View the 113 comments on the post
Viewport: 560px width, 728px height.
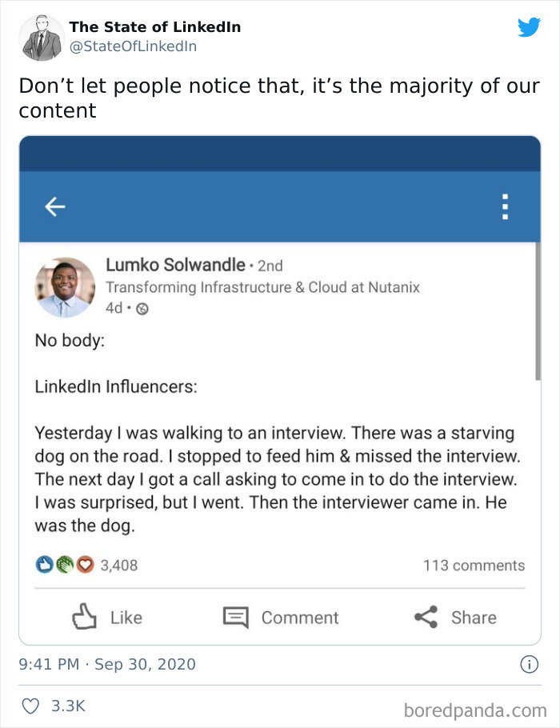tap(475, 565)
